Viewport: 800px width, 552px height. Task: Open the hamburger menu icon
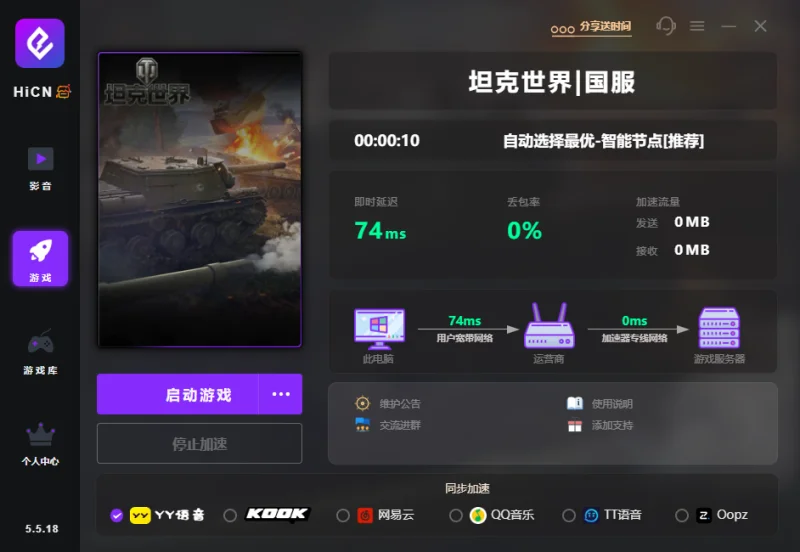tap(697, 26)
